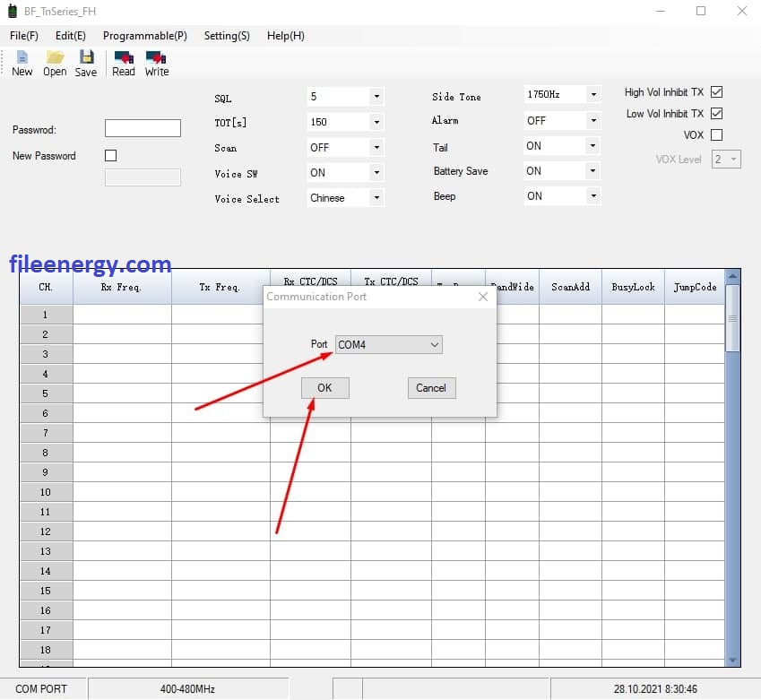Viewport: 761px width, 700px height.
Task: Confirm the port with the OK button
Action: point(324,388)
